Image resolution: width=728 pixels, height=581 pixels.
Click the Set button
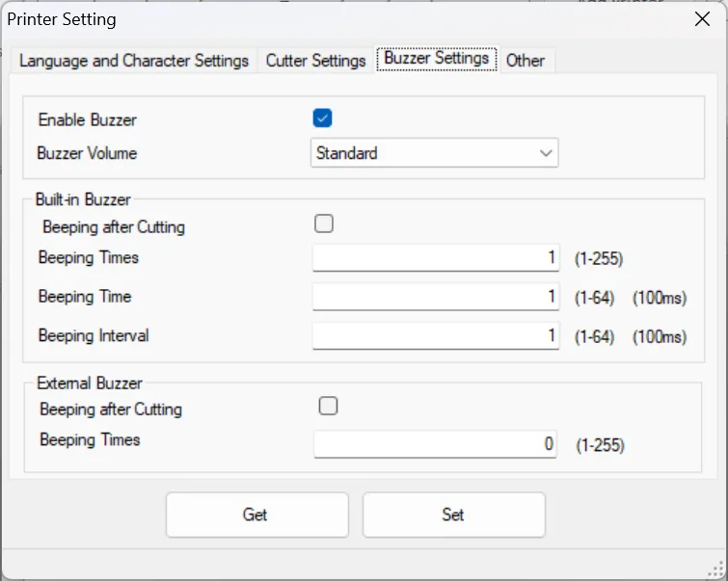453,515
